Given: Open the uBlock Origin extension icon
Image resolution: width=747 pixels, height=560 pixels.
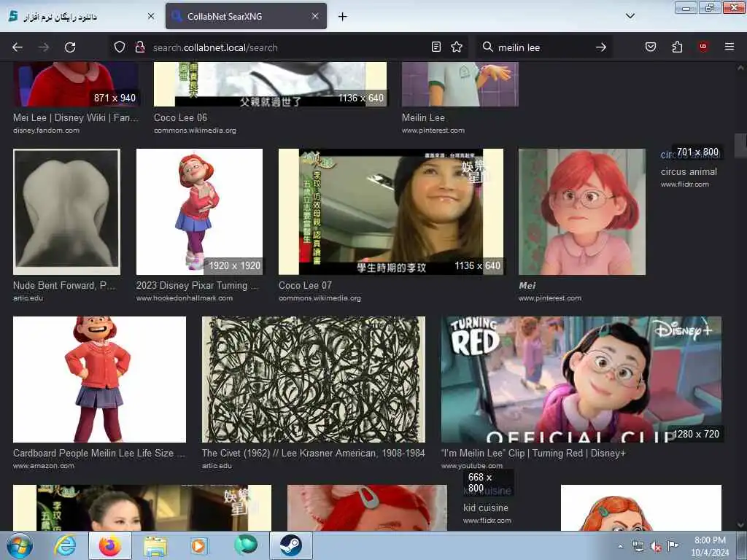Looking at the screenshot, I should [x=703, y=47].
